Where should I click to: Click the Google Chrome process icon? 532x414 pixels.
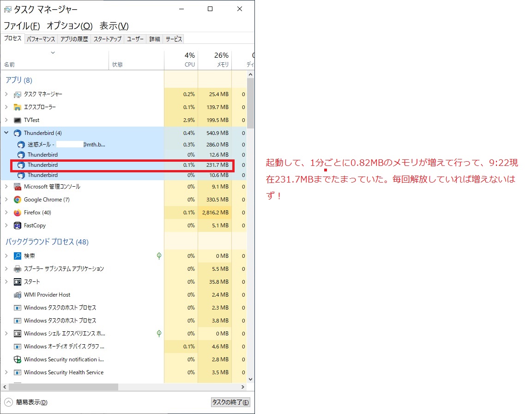pos(18,200)
